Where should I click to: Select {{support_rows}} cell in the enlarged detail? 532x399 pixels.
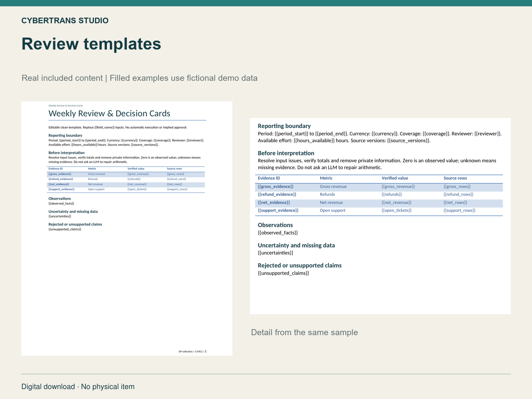[460, 210]
